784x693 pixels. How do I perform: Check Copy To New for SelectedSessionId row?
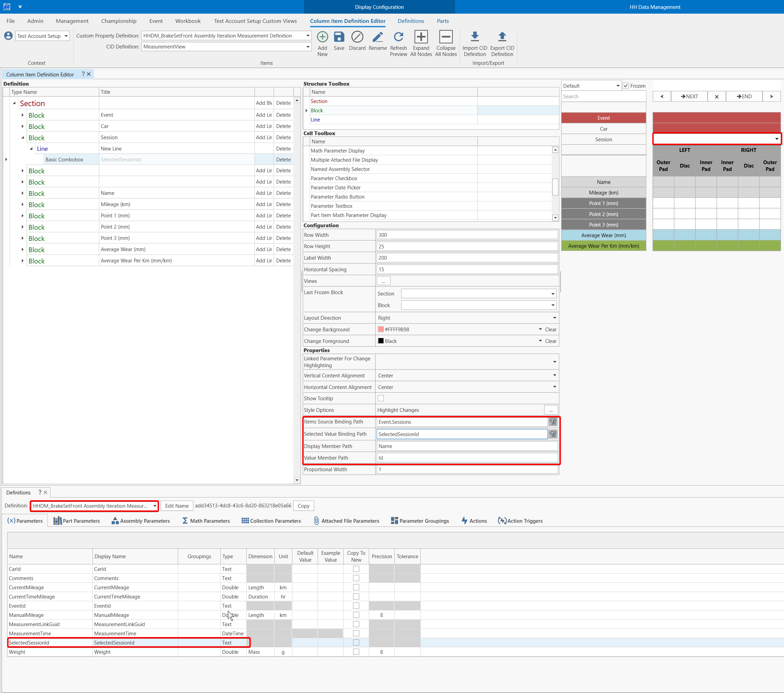(356, 643)
